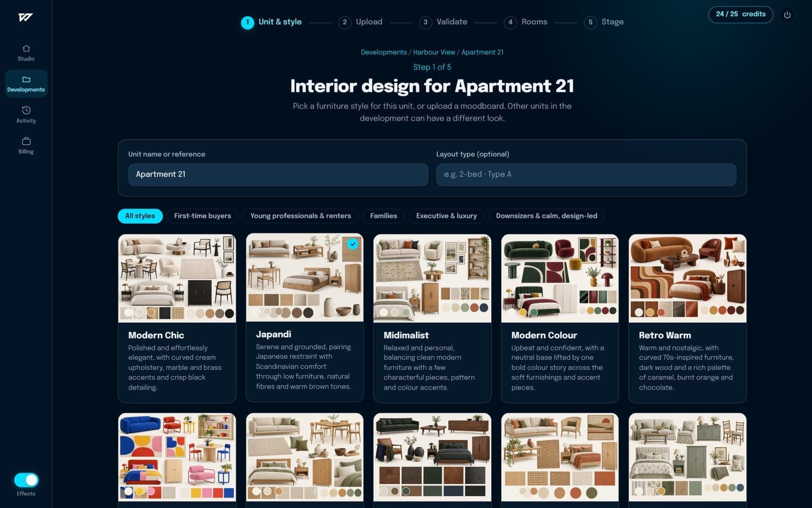Open the Developments folder icon
This screenshot has height=508, width=812.
(26, 79)
